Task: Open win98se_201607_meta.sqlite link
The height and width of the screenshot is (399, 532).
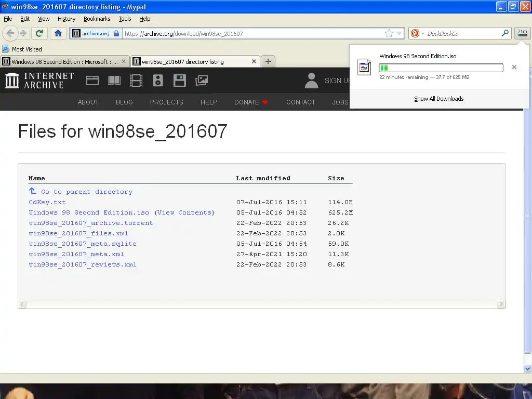Action: [83, 244]
